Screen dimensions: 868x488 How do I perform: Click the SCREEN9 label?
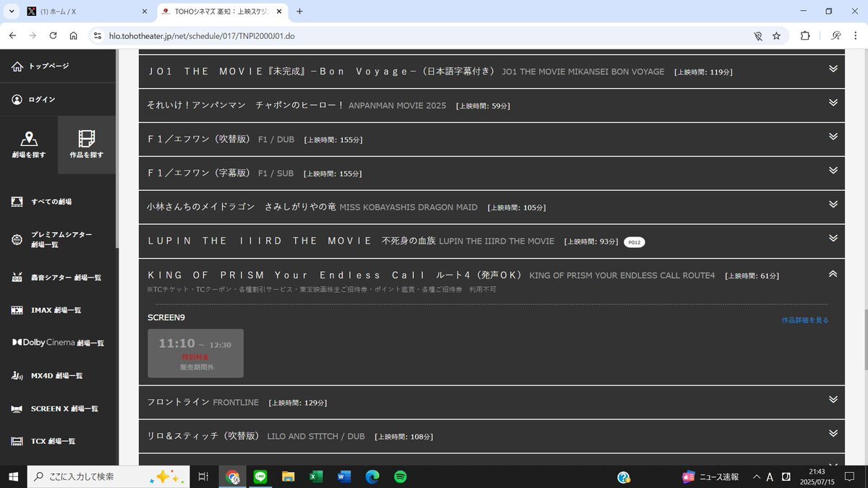coord(166,317)
